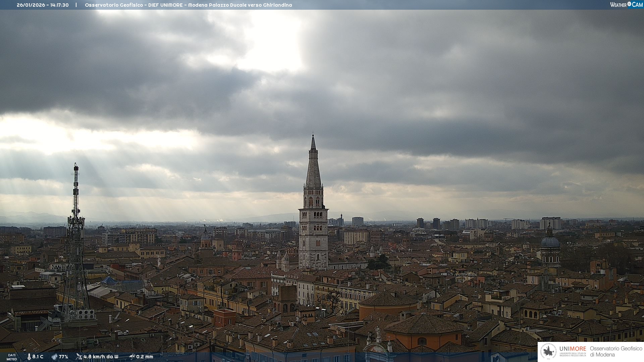644x362 pixels.
Task: Click the 26/01/2026 date timestamp
Action: pyautogui.click(x=31, y=5)
